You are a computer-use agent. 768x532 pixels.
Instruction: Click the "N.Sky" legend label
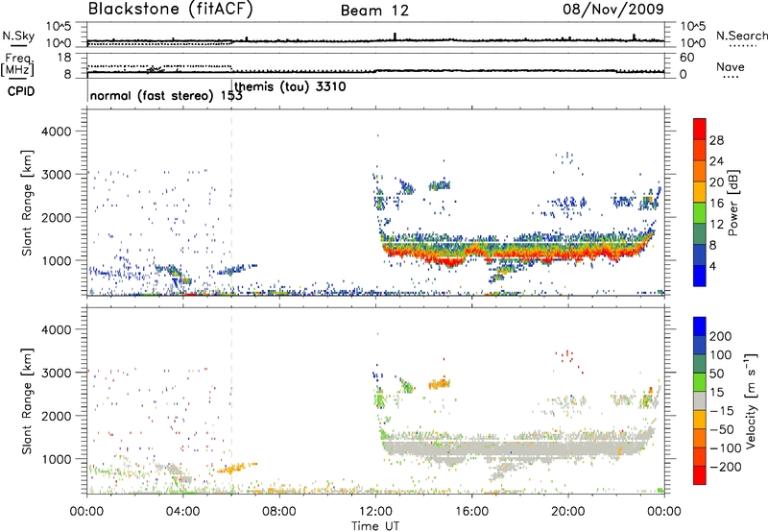(x=18, y=36)
